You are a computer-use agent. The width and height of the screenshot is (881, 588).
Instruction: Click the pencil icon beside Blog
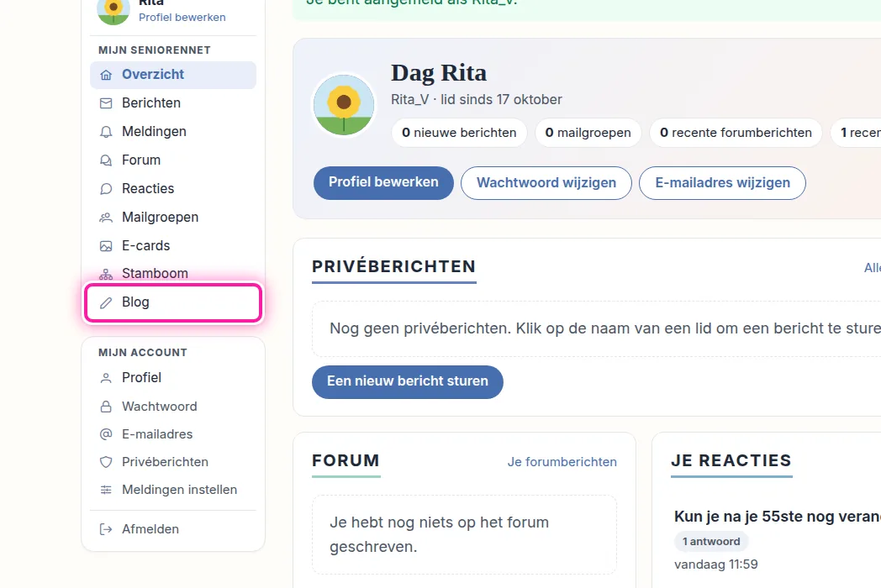(x=106, y=302)
